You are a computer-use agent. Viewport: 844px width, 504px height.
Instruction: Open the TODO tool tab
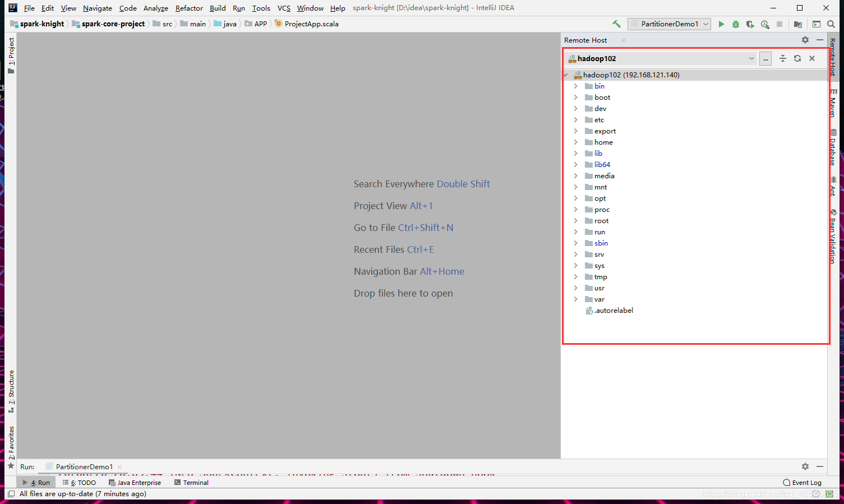(x=79, y=483)
